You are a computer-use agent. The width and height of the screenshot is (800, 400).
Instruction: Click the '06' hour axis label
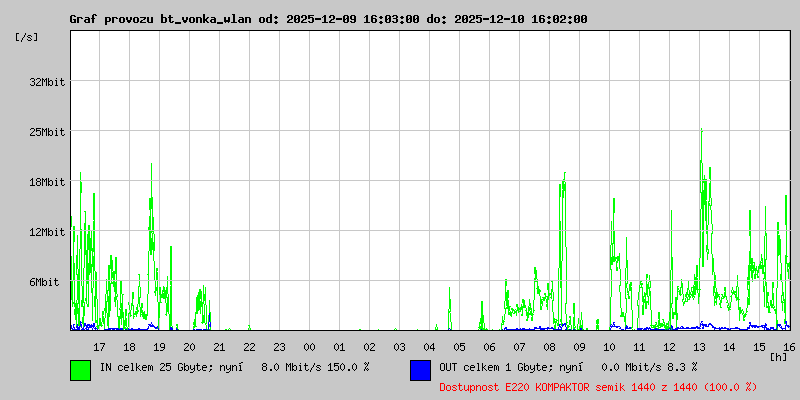[489, 347]
